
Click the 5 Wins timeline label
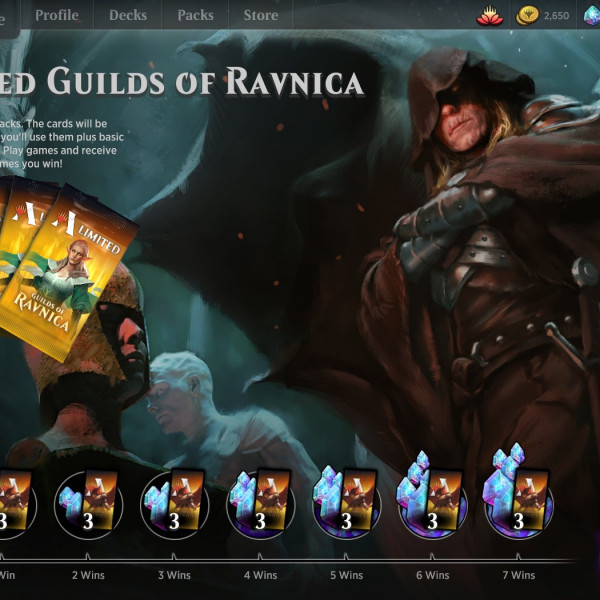[347, 575]
